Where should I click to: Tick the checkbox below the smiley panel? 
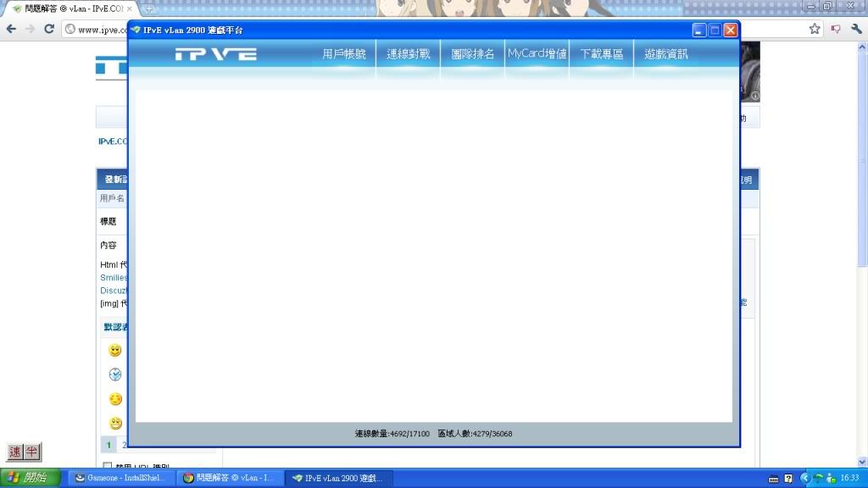pyautogui.click(x=108, y=467)
